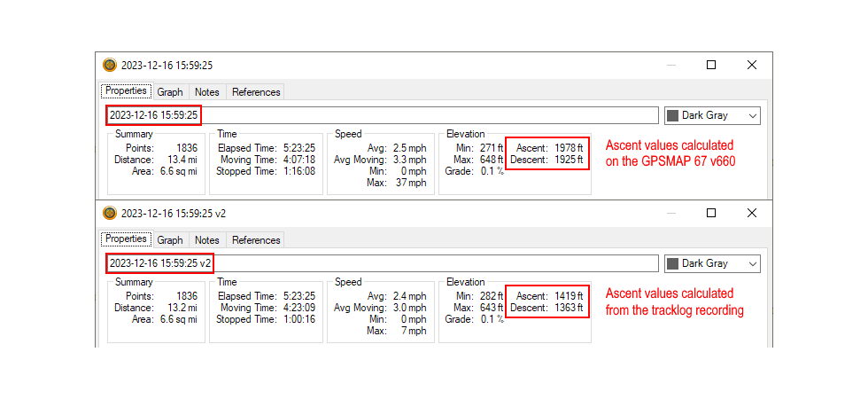Open the Graph tab in the upper track window
The image size is (868, 399).
click(x=170, y=91)
